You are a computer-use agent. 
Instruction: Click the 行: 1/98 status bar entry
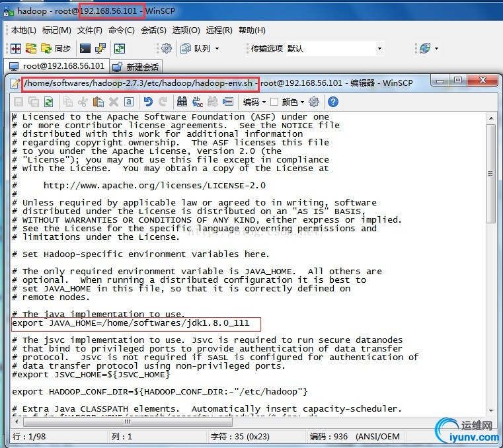click(29, 437)
